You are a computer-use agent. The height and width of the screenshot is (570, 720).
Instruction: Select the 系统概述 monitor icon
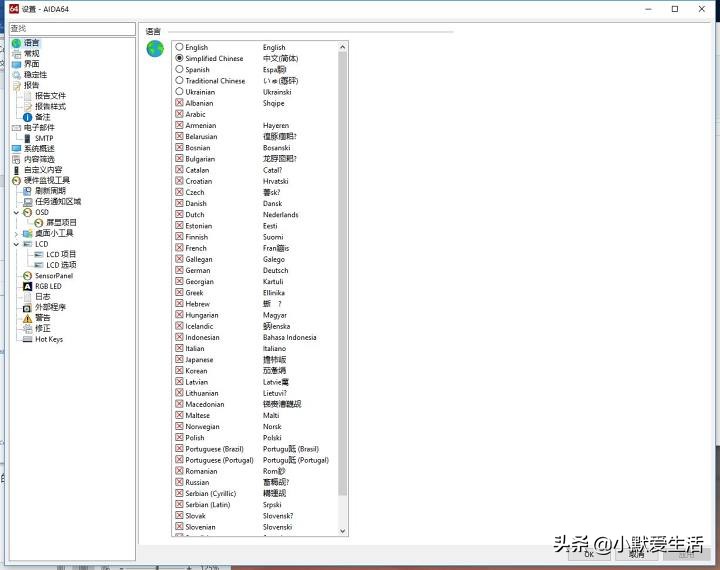pos(17,149)
